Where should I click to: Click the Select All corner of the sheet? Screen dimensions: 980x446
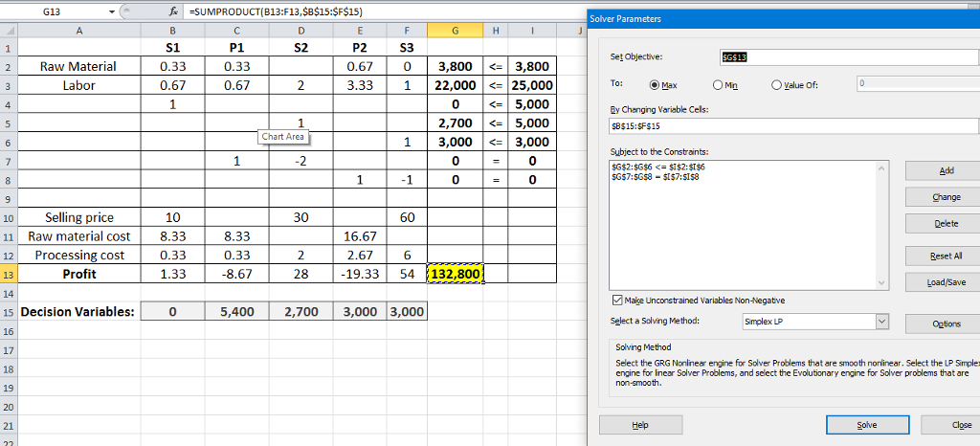tap(9, 31)
